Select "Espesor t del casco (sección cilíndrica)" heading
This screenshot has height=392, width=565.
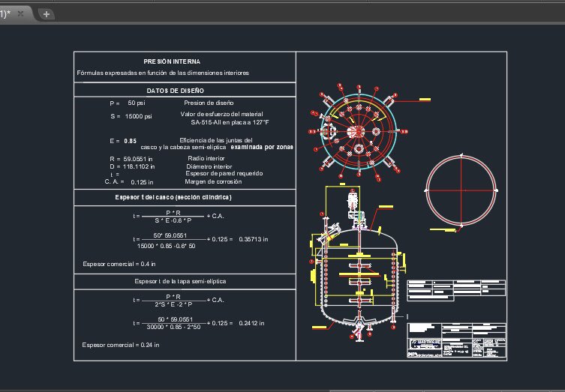point(173,197)
